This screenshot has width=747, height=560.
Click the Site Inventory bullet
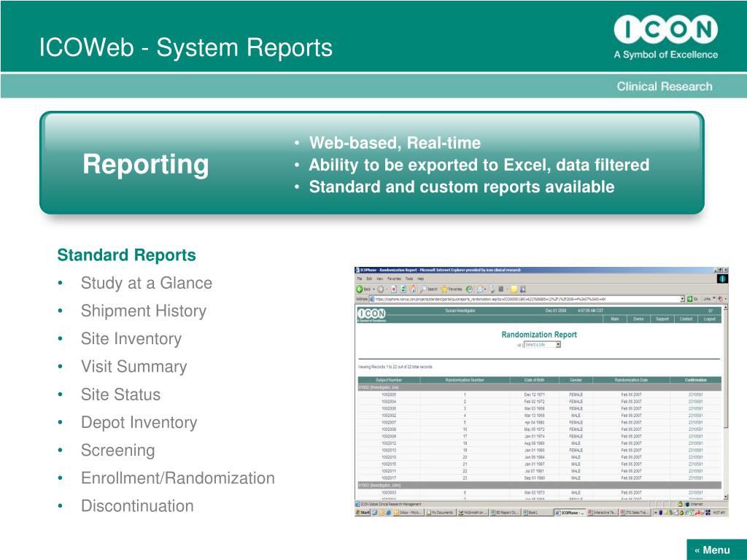tap(131, 338)
